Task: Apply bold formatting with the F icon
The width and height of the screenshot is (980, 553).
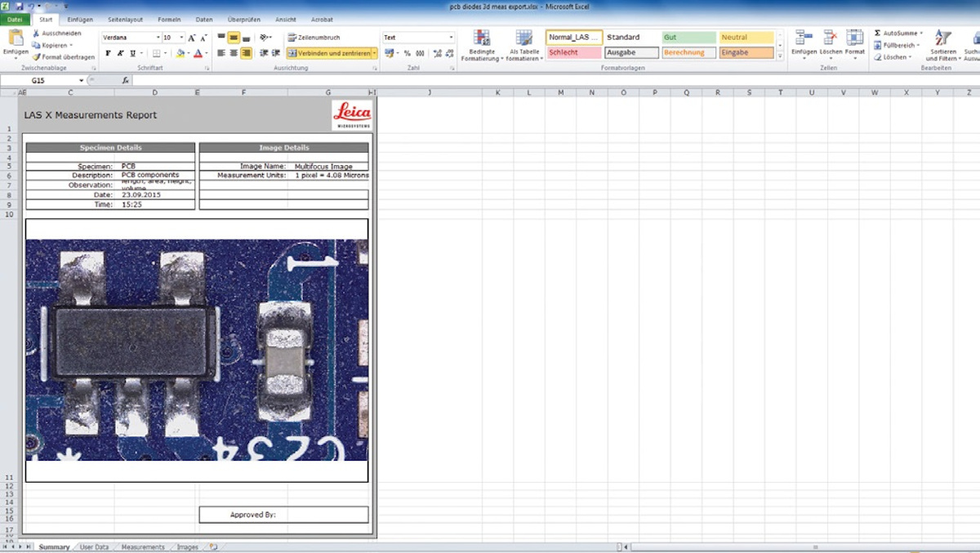Action: click(108, 53)
